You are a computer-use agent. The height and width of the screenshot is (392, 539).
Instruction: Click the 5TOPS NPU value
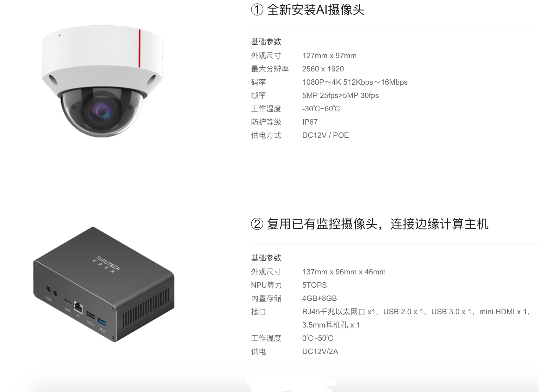[x=314, y=285]
